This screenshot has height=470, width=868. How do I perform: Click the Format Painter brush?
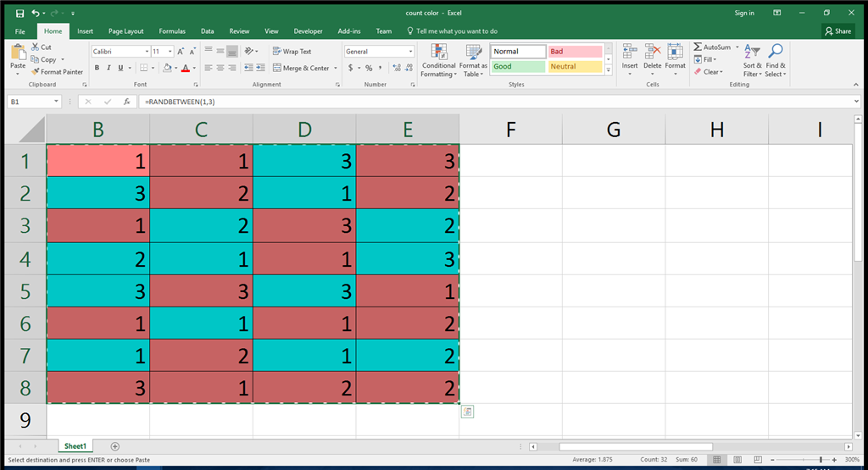pos(58,72)
